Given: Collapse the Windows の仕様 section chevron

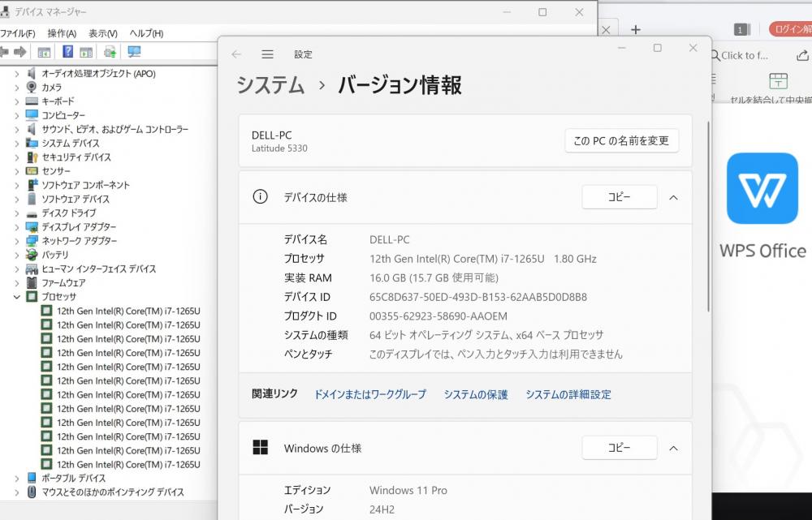Looking at the screenshot, I should tap(673, 448).
